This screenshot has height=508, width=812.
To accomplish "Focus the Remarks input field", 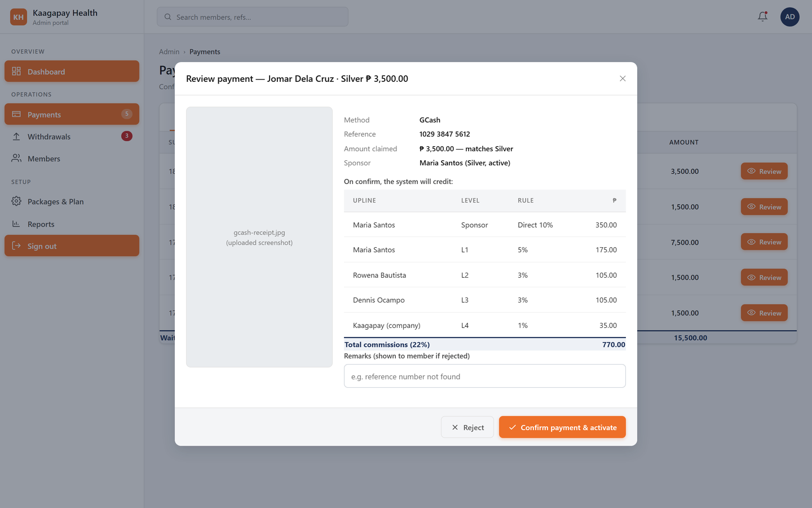I will (485, 376).
